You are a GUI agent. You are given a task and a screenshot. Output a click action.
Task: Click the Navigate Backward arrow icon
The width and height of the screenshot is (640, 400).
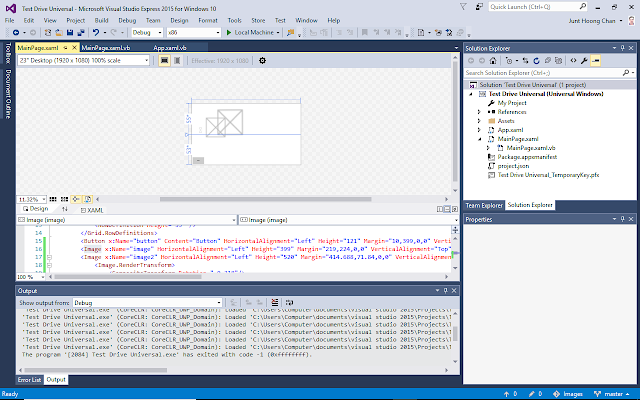point(16,33)
